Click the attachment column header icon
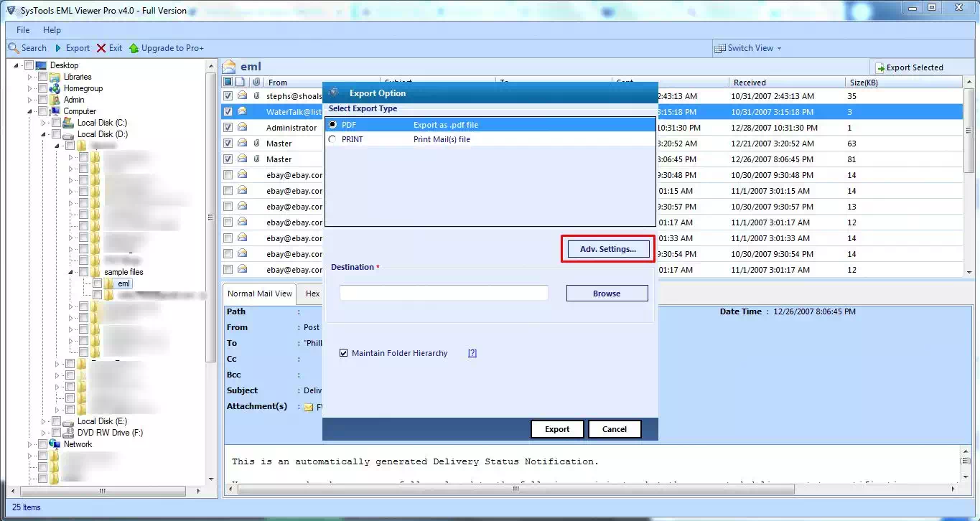This screenshot has height=521, width=980. (256, 82)
